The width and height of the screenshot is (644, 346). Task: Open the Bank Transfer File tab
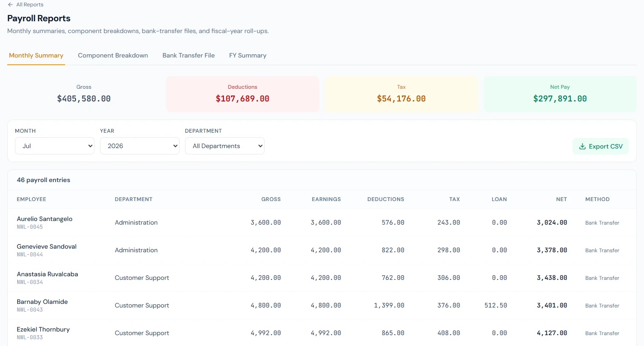189,55
